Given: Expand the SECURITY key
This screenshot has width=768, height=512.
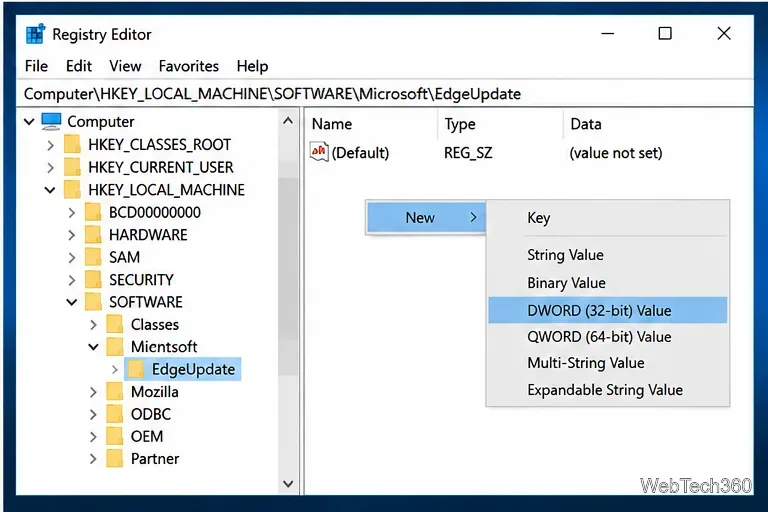Looking at the screenshot, I should [72, 280].
